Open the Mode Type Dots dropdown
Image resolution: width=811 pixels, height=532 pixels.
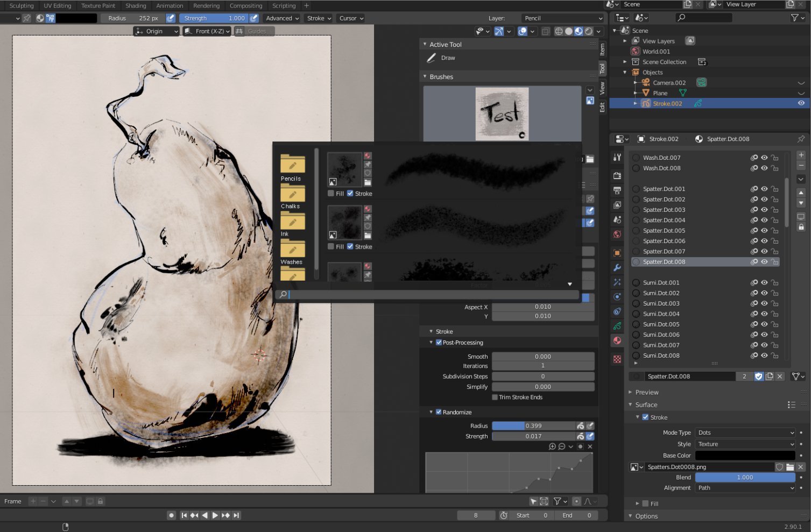tap(745, 432)
